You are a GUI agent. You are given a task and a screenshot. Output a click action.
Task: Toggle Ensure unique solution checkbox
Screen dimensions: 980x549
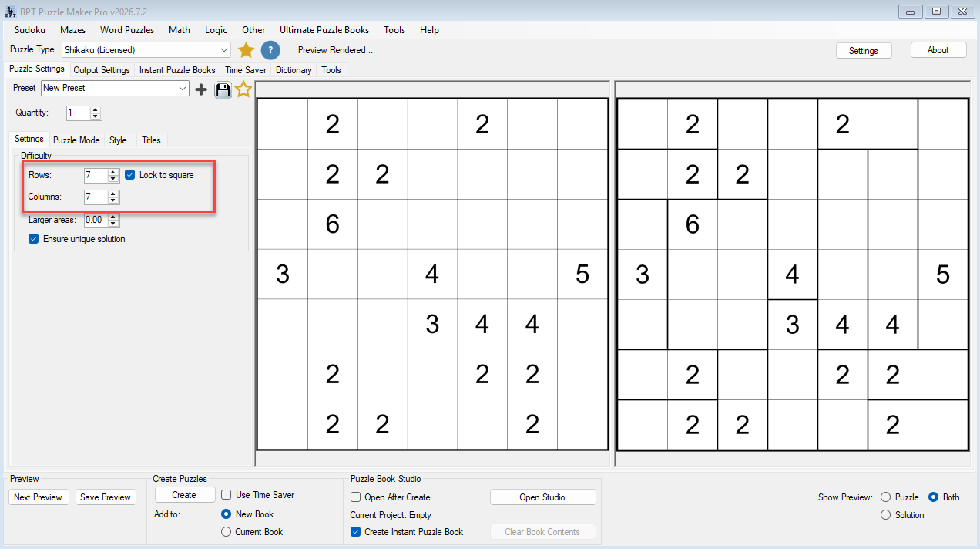[x=34, y=239]
